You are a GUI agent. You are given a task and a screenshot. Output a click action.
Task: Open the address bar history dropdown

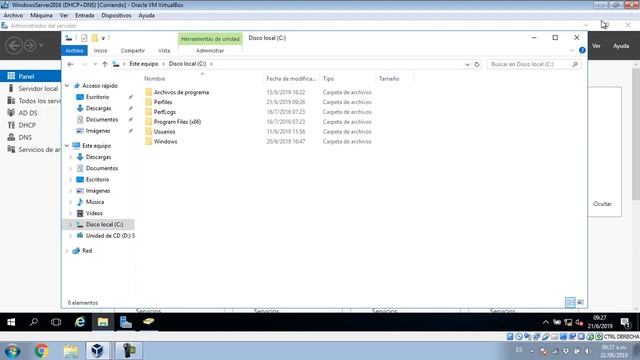[x=467, y=64]
